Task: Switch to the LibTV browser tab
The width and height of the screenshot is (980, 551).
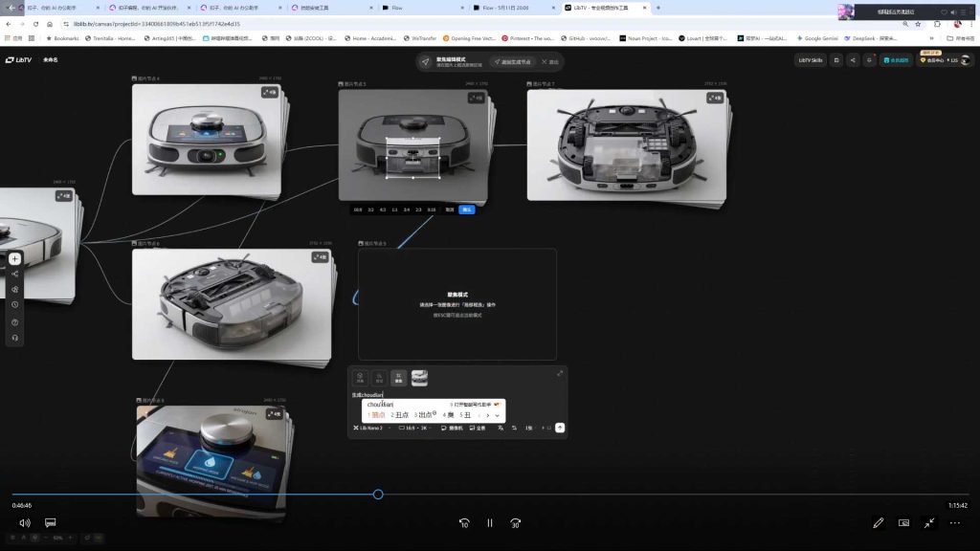Action: (606, 8)
